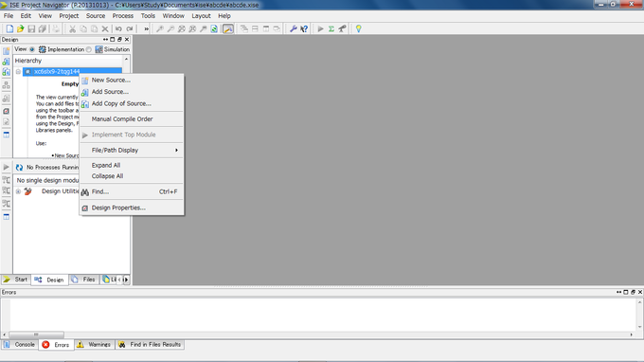
Task: Click the wrench Design Properties toolbar icon
Action: tap(293, 28)
